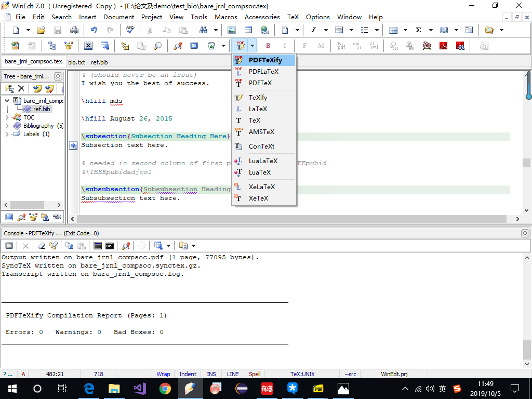The image size is (532, 399).
Task: Run the ABC spell check icon
Action: (x=130, y=30)
